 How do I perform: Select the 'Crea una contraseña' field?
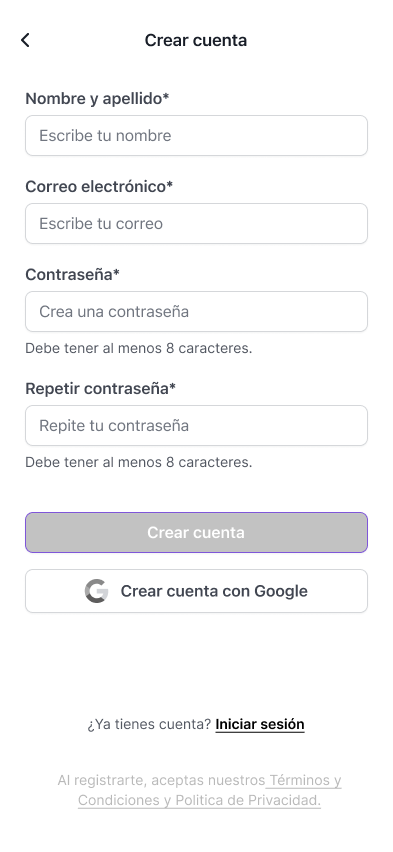tap(196, 311)
